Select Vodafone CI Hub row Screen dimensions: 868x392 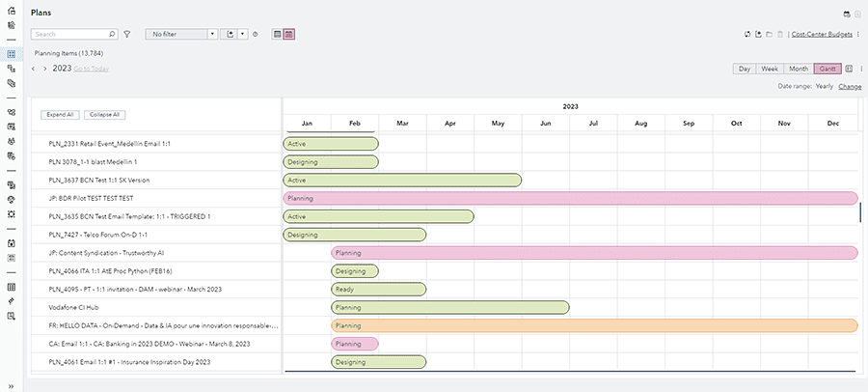pyautogui.click(x=156, y=307)
